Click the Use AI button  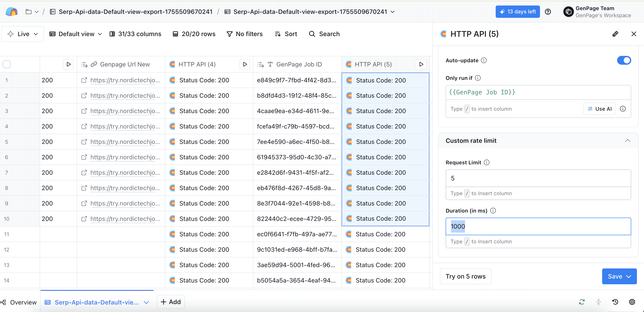coord(599,109)
